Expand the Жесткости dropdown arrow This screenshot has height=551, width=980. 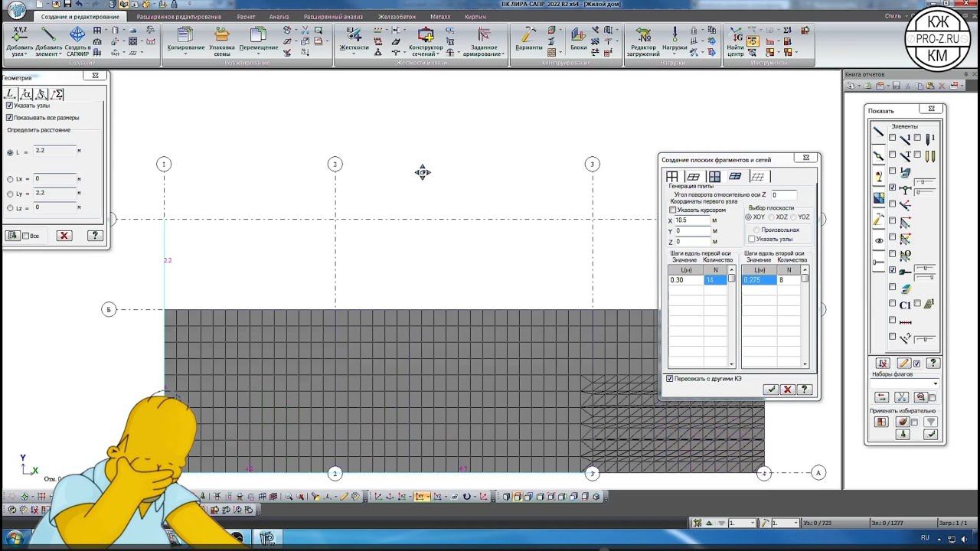pos(354,54)
